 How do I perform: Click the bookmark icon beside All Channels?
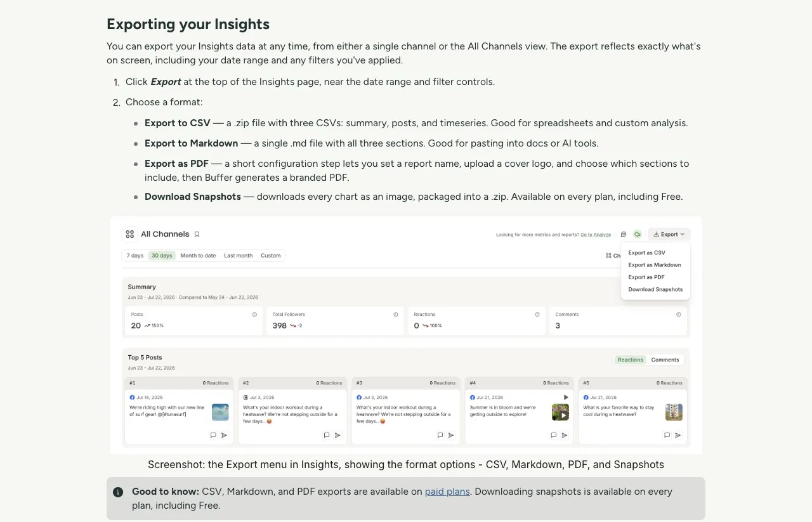197,234
